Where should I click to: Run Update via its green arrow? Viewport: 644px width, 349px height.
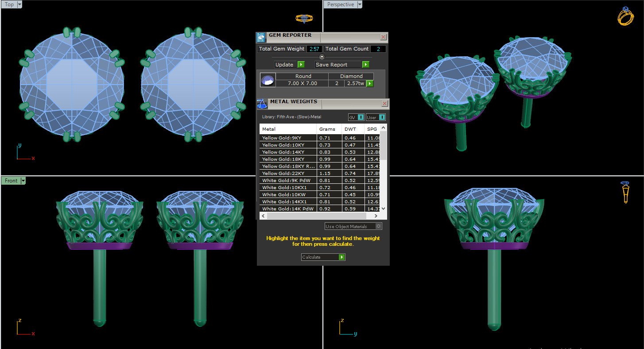301,65
